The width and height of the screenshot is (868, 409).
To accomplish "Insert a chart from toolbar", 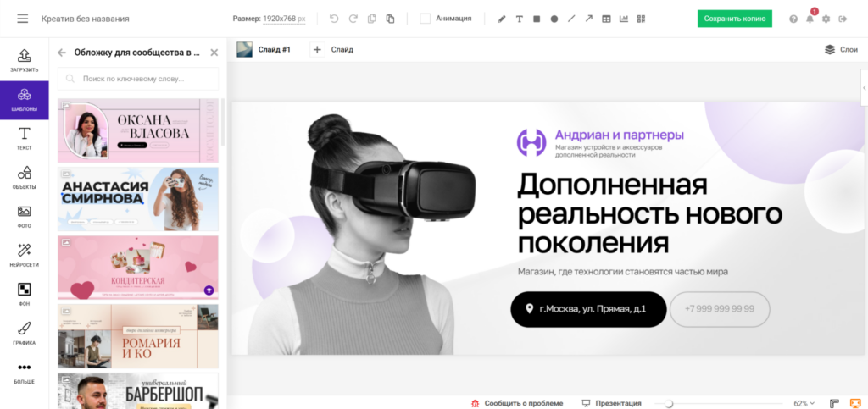I will 624,19.
